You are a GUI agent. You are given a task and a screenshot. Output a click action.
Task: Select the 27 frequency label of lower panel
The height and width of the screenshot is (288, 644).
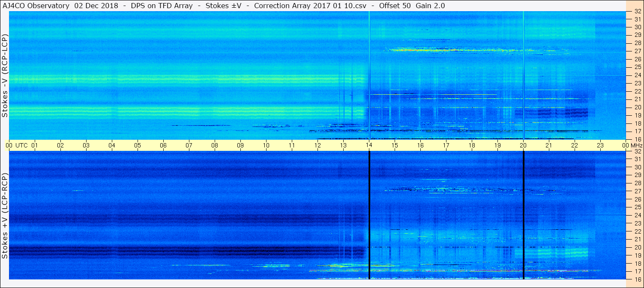tap(638, 191)
